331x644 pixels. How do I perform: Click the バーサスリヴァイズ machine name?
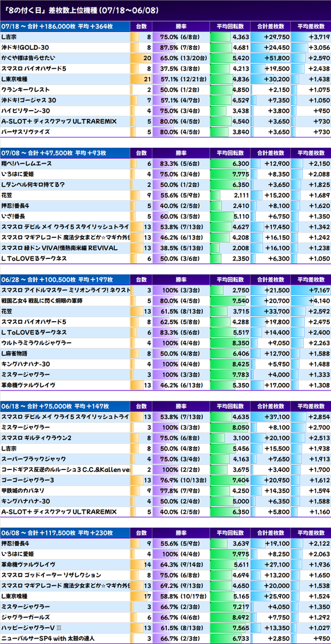click(x=26, y=132)
